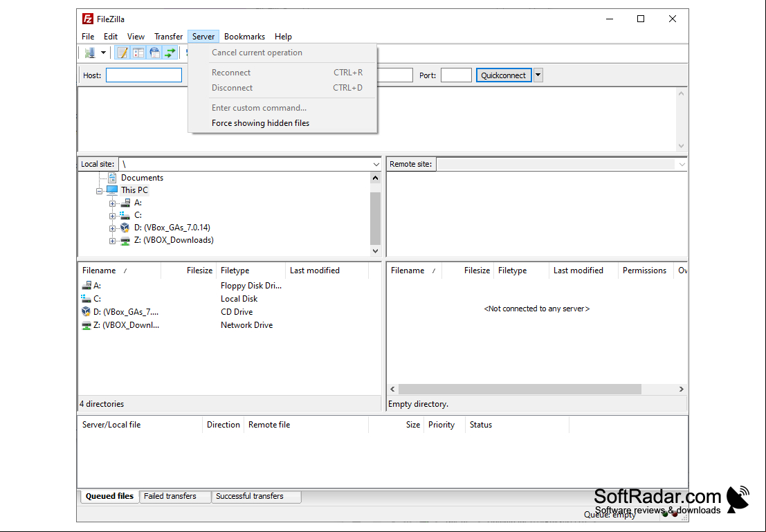Select Reconnect in Server menu
766x532 pixels.
(x=282, y=73)
